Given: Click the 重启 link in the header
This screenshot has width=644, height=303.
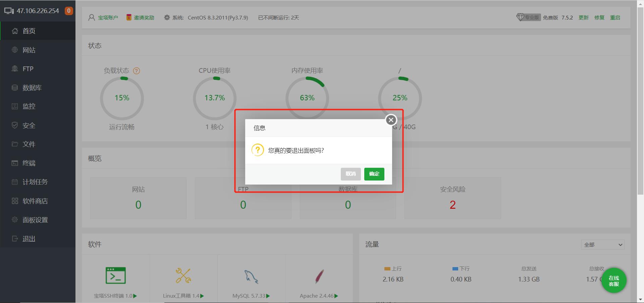Looking at the screenshot, I should [615, 17].
